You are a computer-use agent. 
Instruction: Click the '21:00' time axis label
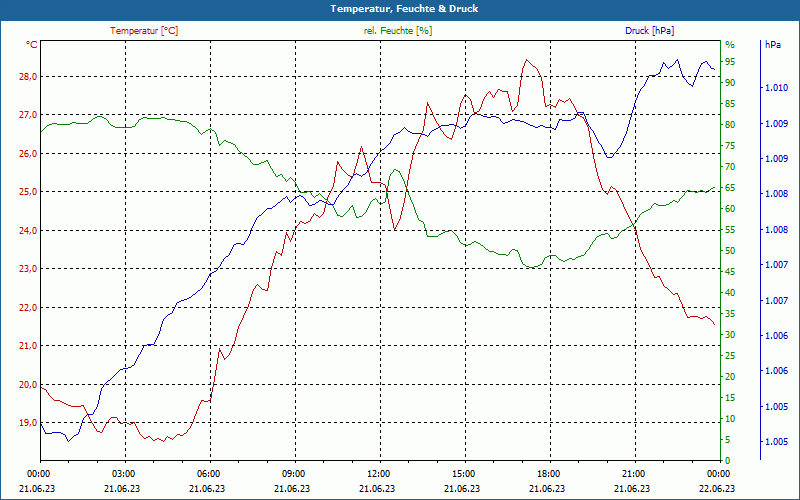[635, 473]
